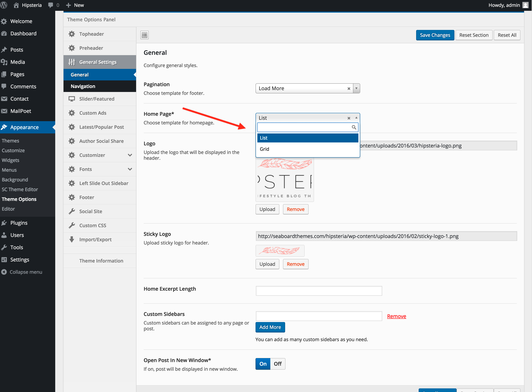532x392 pixels.
Task: Switch Open Post In New Window to On
Action: tap(263, 364)
